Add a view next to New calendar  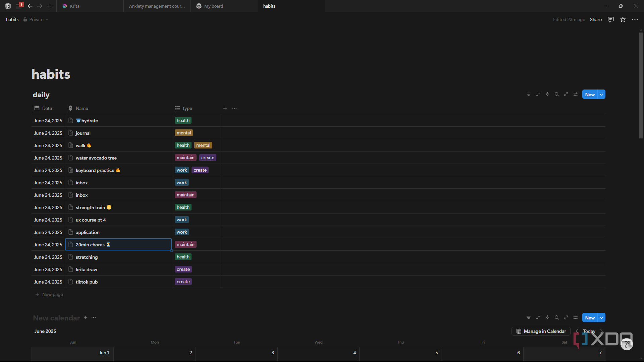[x=86, y=317]
